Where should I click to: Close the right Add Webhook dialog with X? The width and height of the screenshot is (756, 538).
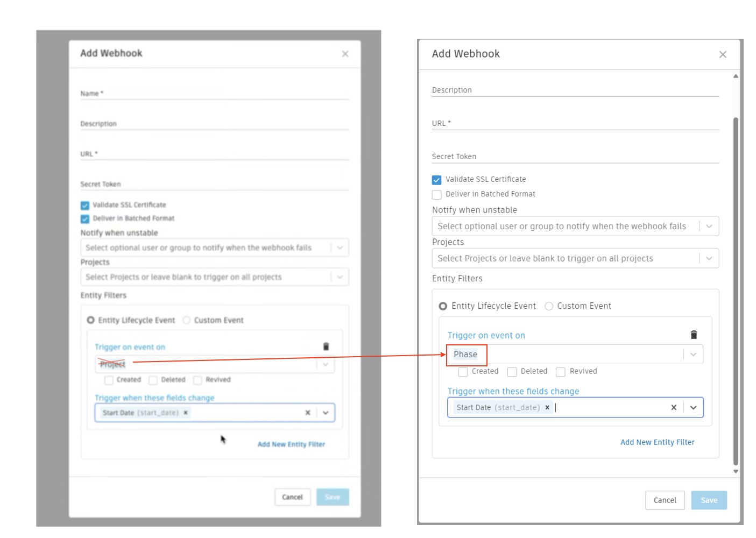coord(723,54)
